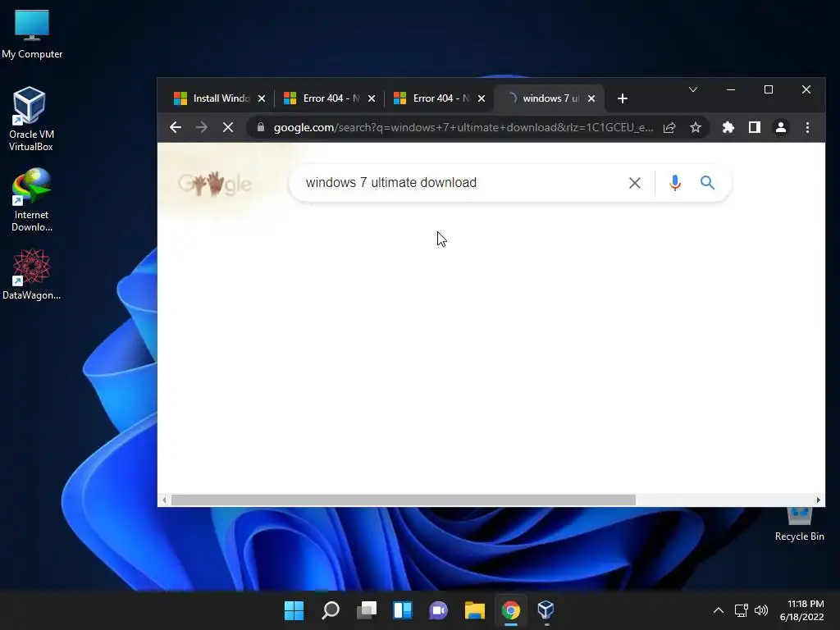
Task: Stop loading the page
Action: pos(228,127)
